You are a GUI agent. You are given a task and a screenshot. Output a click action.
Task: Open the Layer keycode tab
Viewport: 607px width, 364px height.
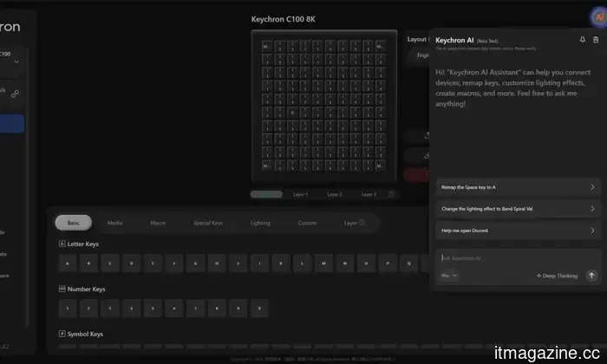click(354, 223)
